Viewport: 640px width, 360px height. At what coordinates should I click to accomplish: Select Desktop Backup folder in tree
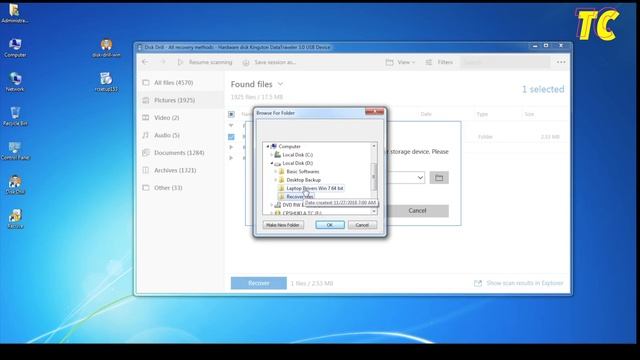[303, 180]
